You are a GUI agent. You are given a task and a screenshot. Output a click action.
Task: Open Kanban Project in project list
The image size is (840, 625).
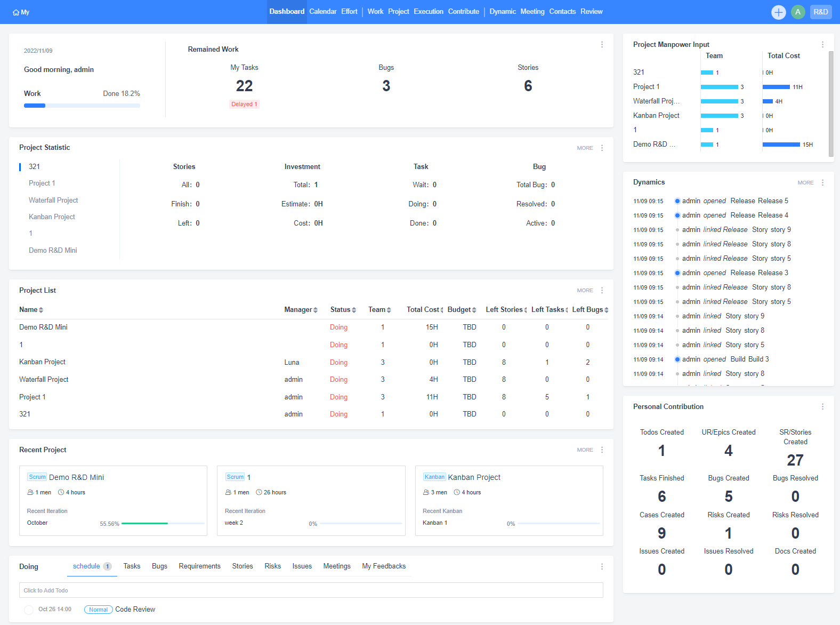point(42,362)
